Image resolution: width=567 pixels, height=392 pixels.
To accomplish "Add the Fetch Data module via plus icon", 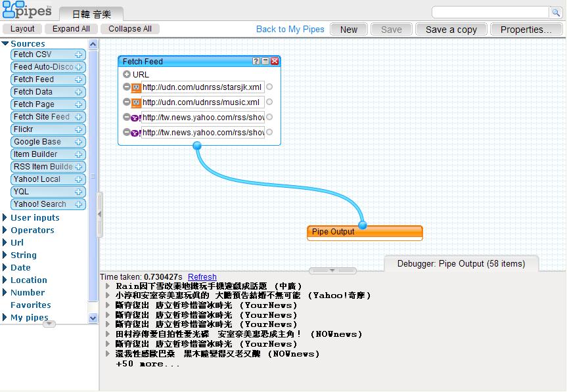I will 78,92.
